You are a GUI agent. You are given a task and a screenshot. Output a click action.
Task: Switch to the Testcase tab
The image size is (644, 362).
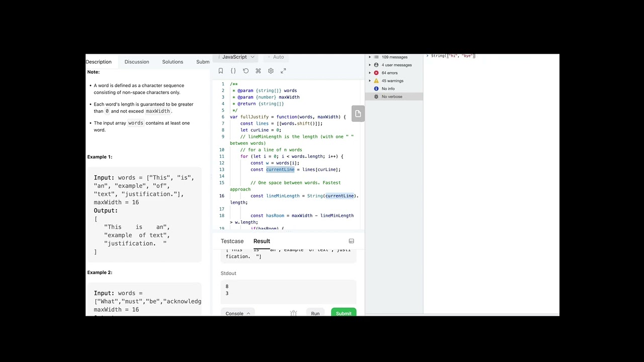coord(232,241)
